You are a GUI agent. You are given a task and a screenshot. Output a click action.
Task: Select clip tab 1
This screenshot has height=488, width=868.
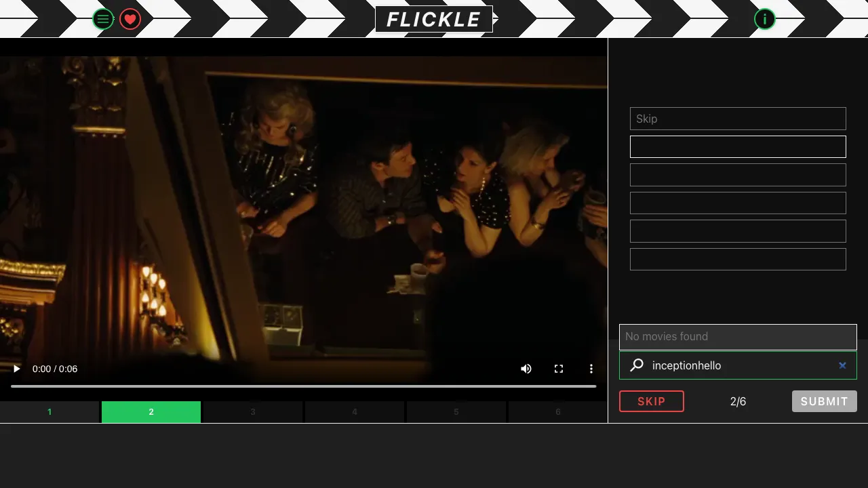[50, 412]
